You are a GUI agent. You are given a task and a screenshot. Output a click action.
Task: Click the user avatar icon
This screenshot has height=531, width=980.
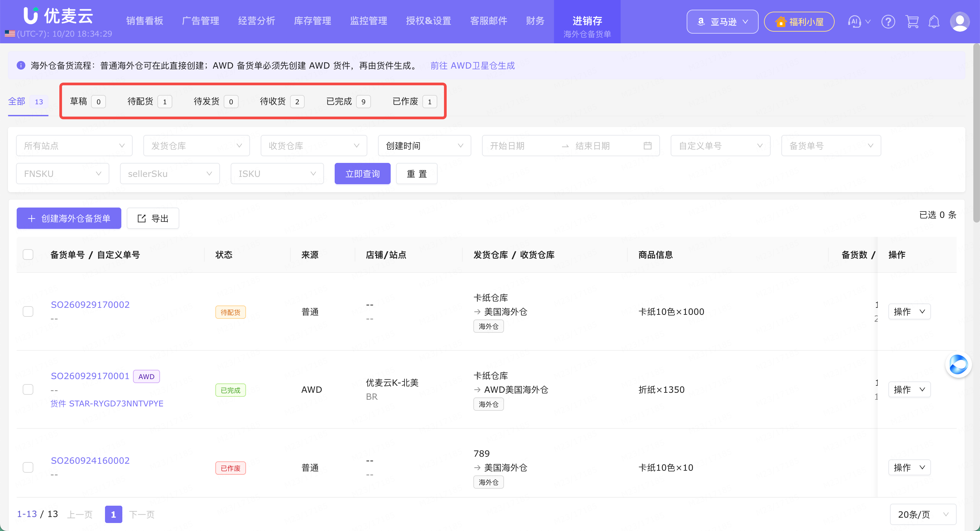tap(959, 22)
